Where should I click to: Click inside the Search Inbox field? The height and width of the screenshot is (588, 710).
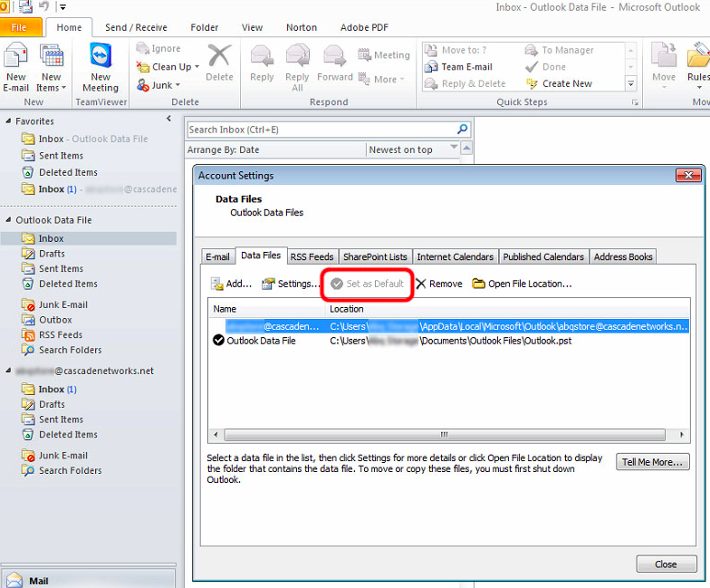click(321, 130)
